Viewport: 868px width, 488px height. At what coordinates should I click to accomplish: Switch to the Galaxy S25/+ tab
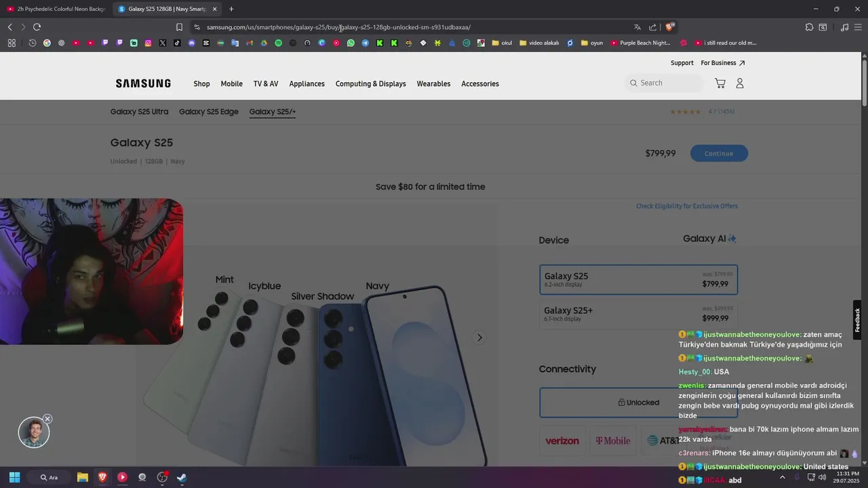point(273,112)
